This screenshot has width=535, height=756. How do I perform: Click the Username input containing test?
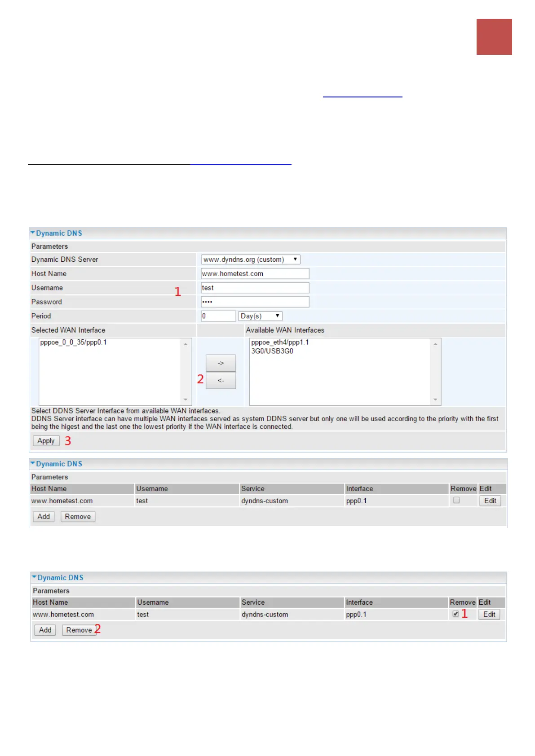[x=255, y=288]
